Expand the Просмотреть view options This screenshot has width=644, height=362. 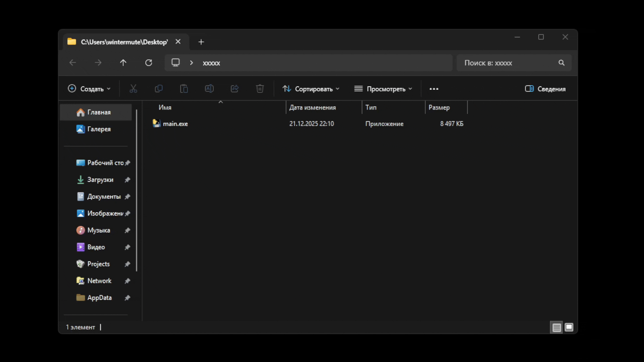click(x=383, y=89)
